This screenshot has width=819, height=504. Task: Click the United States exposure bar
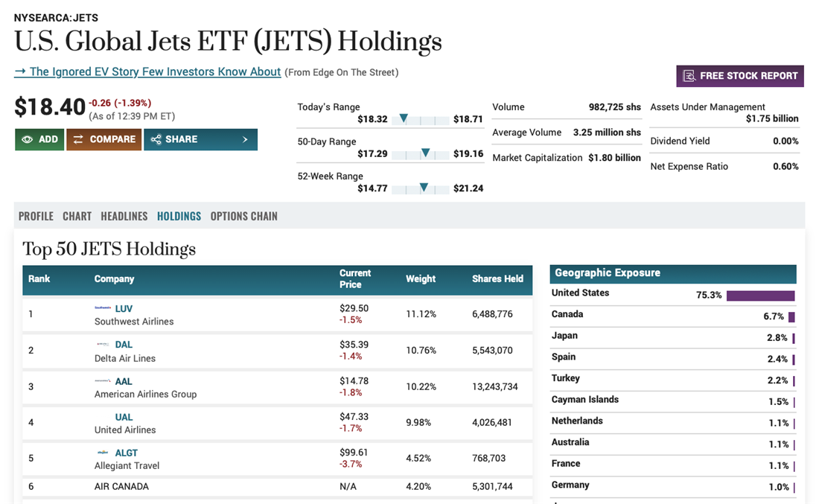click(760, 296)
